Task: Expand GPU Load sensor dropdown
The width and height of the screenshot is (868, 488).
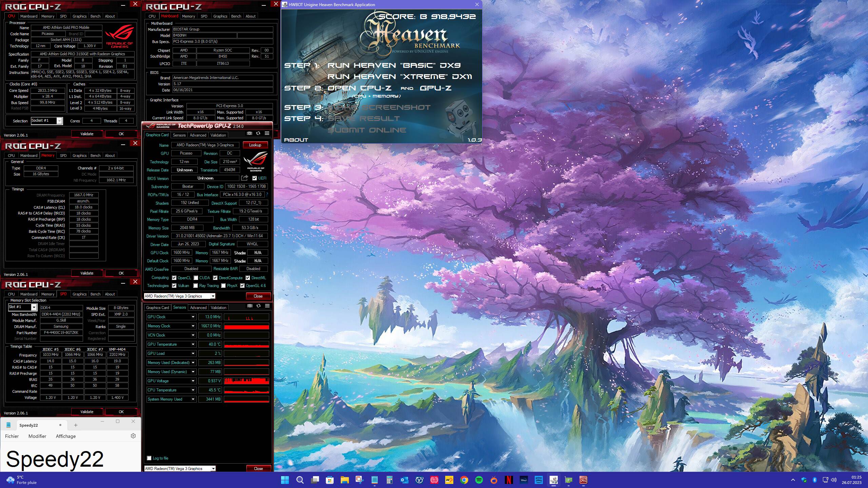Action: 193,353
